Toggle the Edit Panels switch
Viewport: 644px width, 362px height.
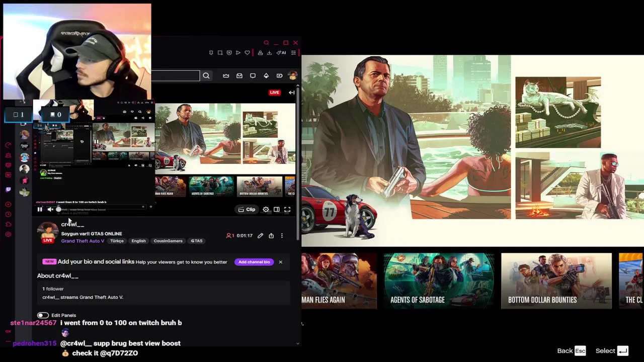click(x=43, y=315)
